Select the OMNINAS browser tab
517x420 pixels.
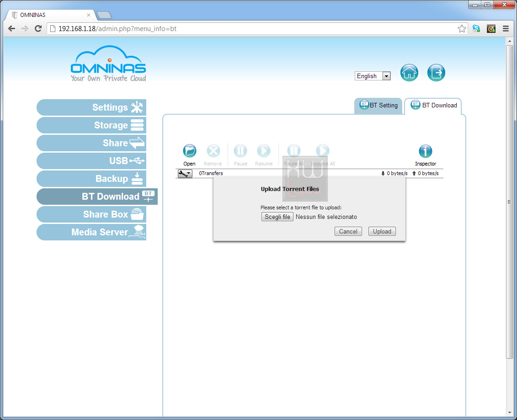point(51,15)
